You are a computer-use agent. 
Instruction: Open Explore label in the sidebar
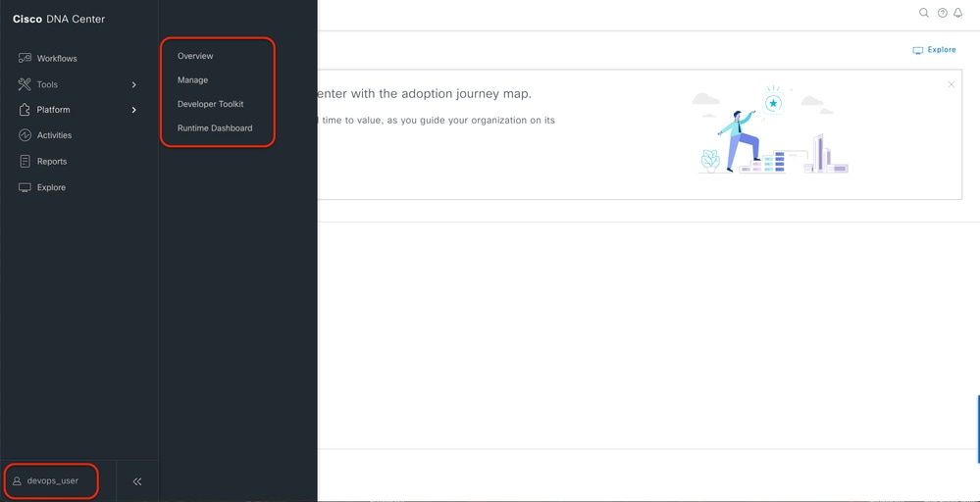point(51,187)
